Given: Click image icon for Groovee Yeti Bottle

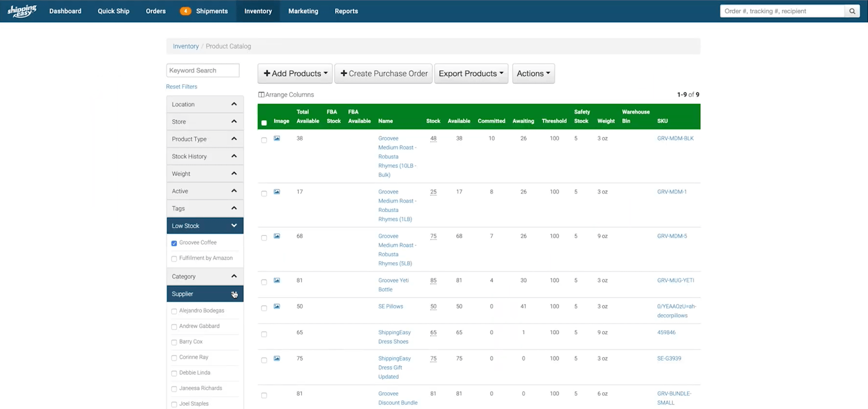Looking at the screenshot, I should click(x=277, y=280).
